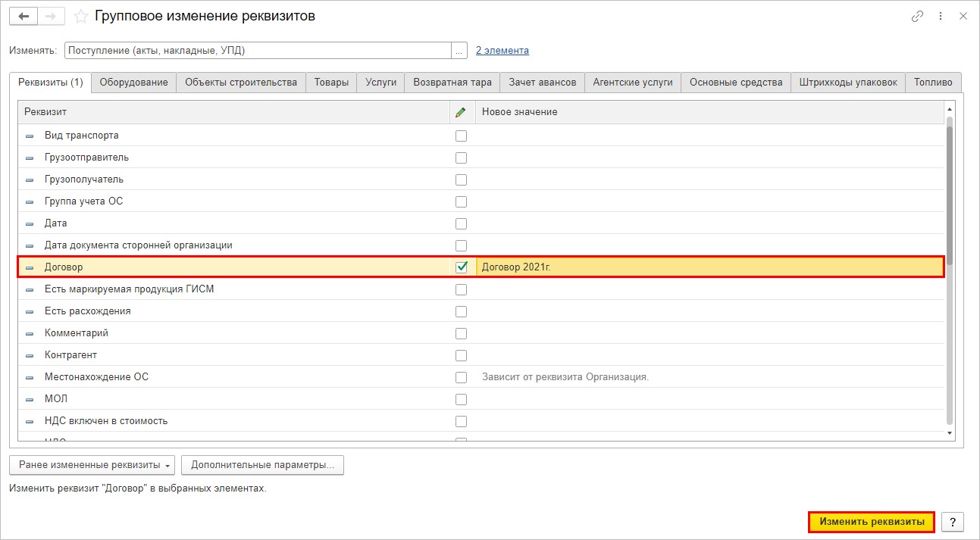Close the form with the X icon

(x=963, y=16)
